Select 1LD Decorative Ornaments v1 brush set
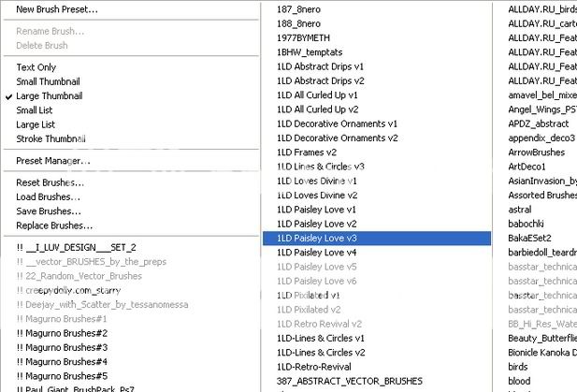 click(338, 123)
